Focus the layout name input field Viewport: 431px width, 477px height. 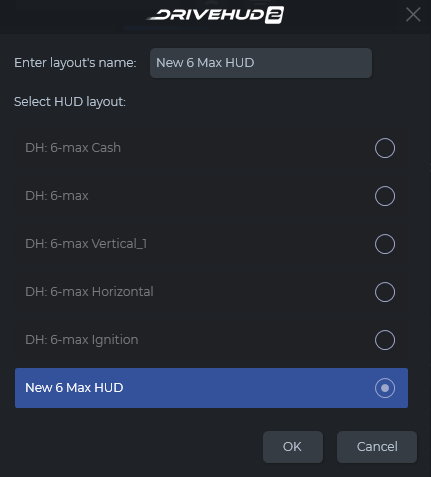coord(261,63)
